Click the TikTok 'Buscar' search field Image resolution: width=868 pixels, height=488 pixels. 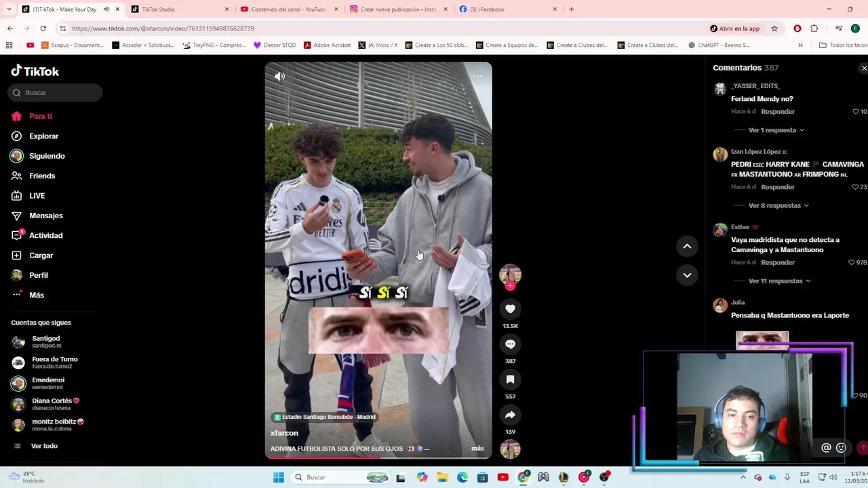point(56,93)
